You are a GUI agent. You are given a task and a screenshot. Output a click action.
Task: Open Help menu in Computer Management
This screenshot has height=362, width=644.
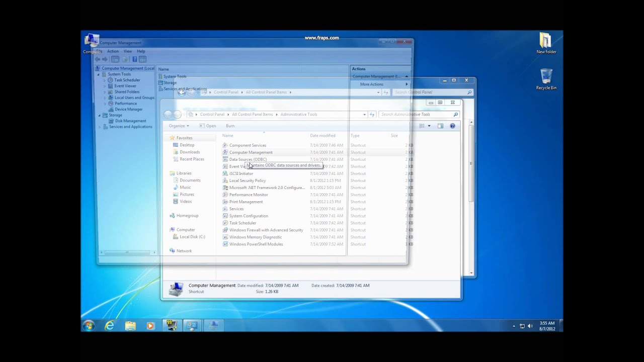click(141, 51)
